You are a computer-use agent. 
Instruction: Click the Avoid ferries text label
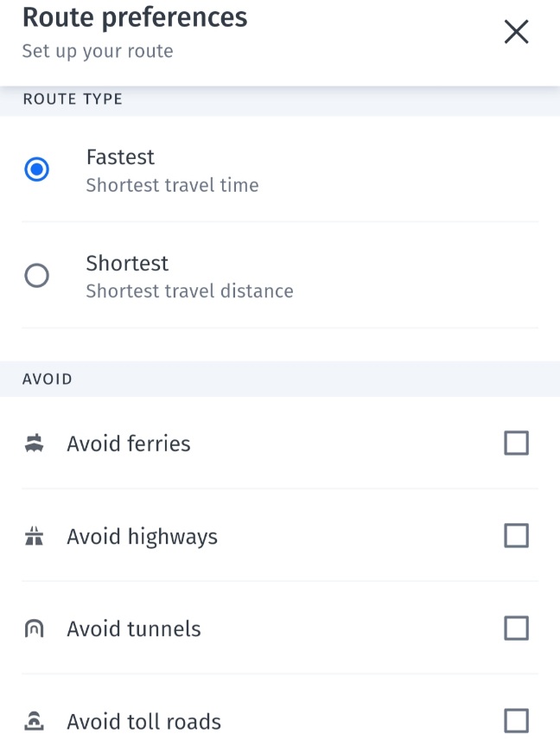129,444
